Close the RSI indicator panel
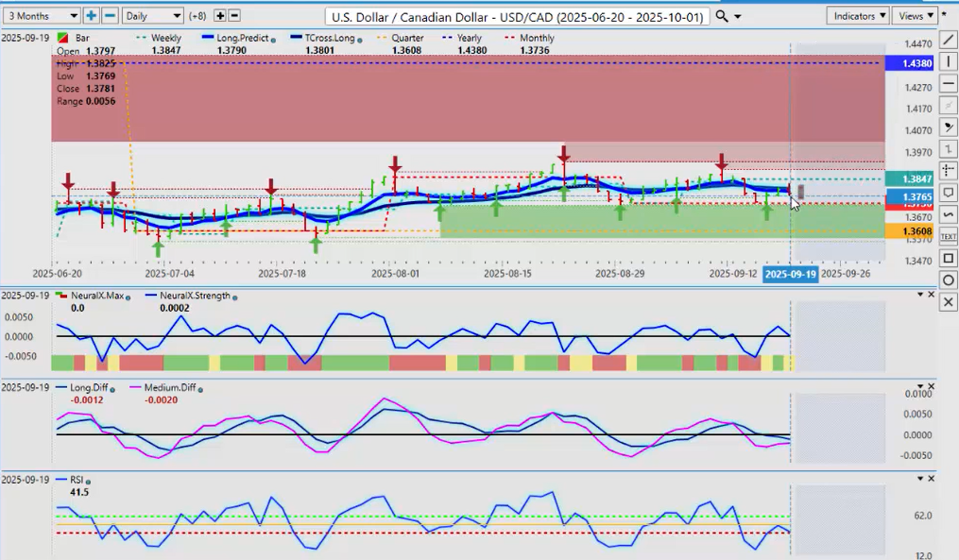Screen dimensions: 959x560 tap(932, 478)
